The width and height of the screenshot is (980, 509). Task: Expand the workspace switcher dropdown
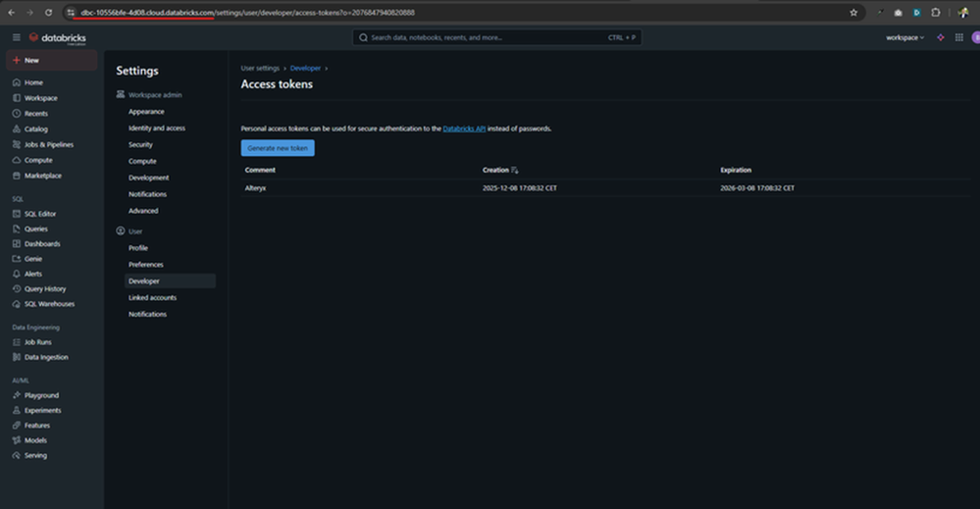click(x=904, y=37)
